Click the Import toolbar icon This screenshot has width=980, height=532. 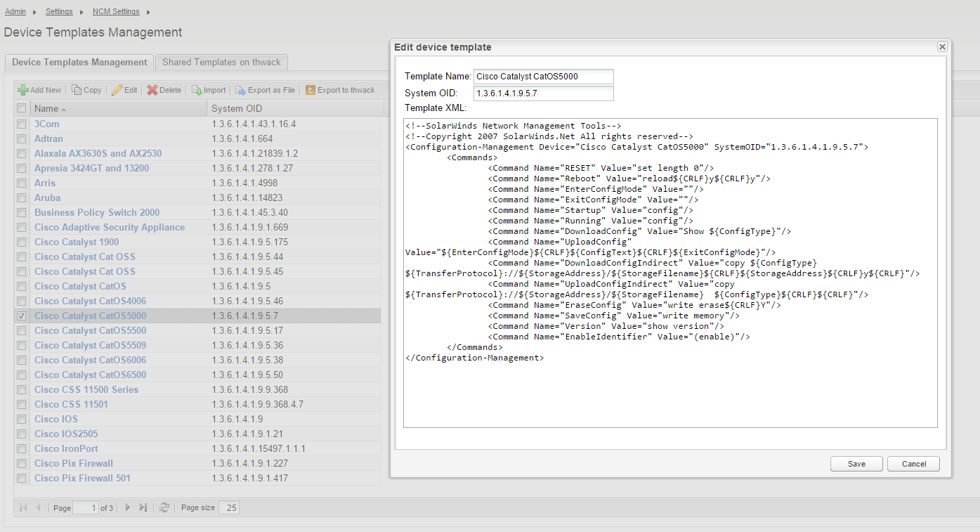point(197,90)
